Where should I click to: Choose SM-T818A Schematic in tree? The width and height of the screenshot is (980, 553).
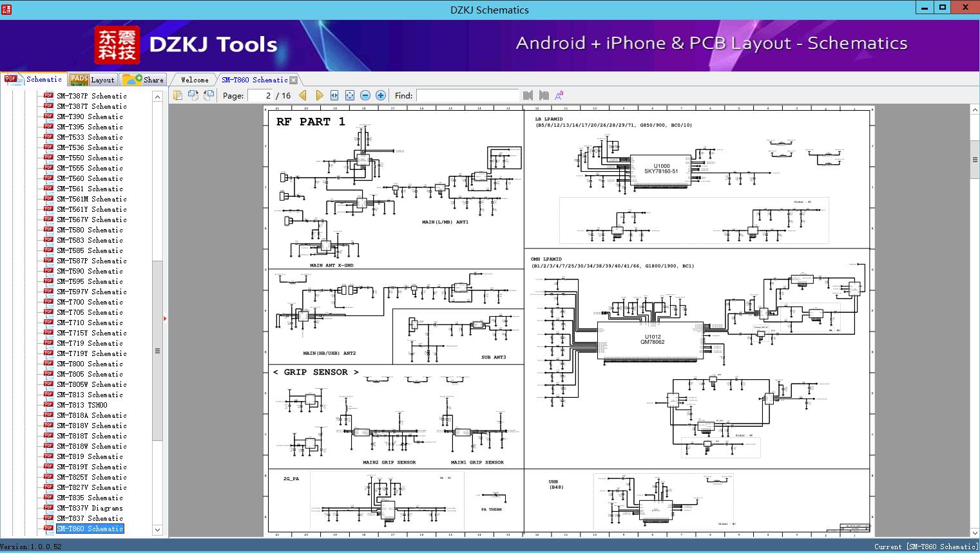tap(91, 415)
